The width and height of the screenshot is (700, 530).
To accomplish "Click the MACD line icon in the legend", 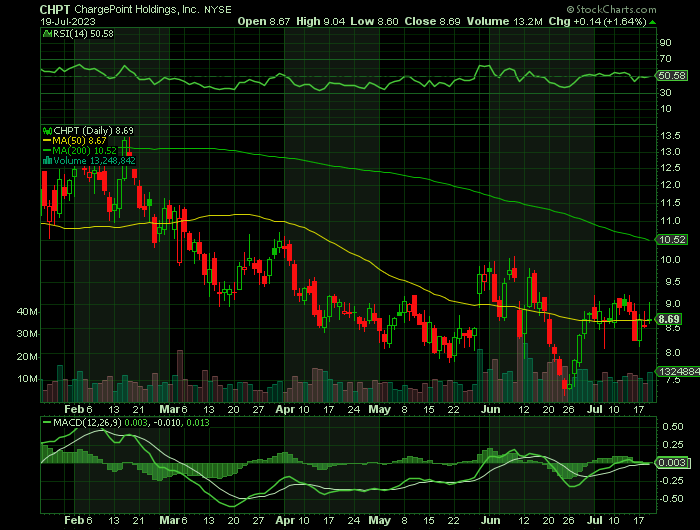I will click(x=47, y=422).
